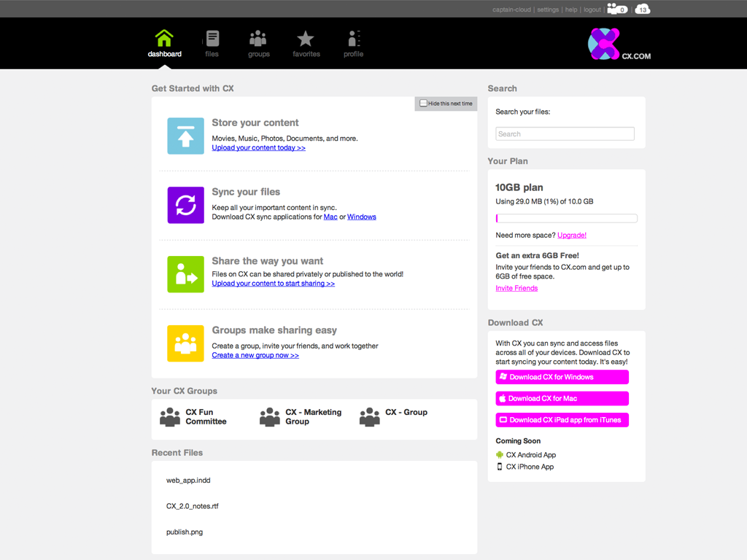Check the 'Hide this next time' checkbox
The width and height of the screenshot is (747, 560).
pos(423,104)
